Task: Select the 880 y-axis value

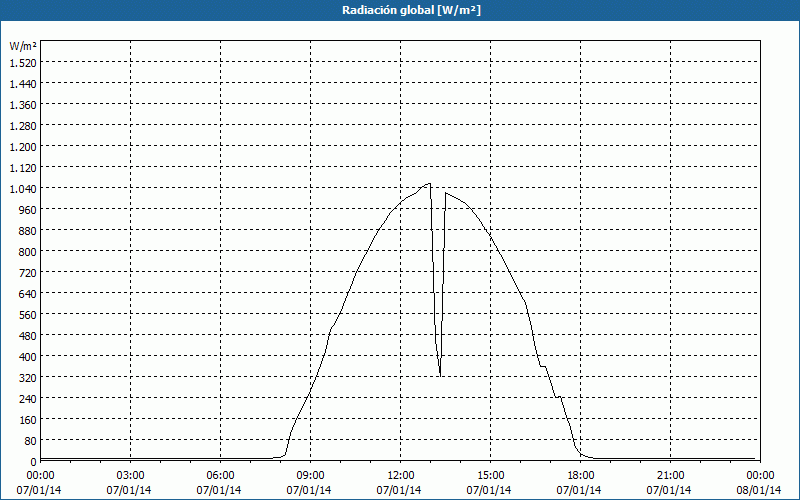Action: (x=28, y=231)
